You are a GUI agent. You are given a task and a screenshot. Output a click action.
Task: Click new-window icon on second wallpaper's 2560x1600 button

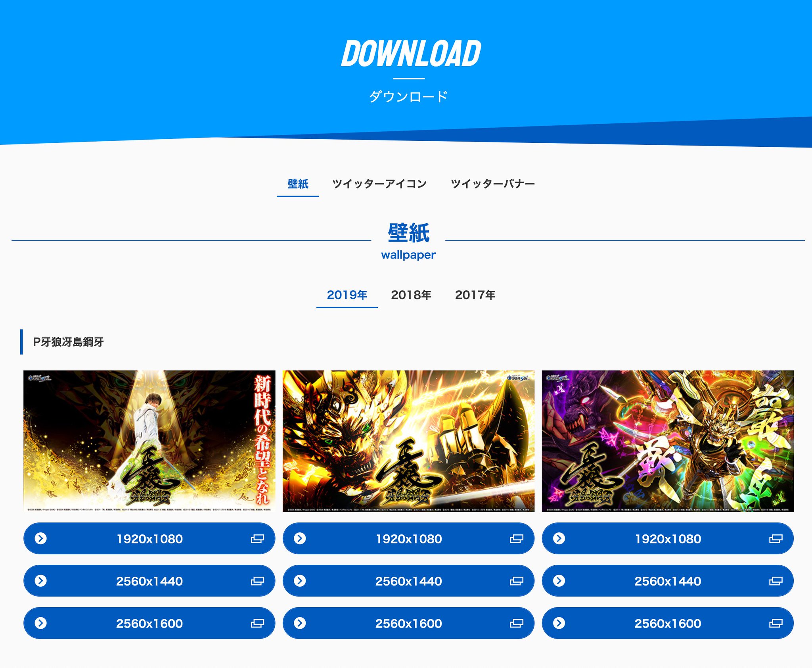pyautogui.click(x=517, y=623)
